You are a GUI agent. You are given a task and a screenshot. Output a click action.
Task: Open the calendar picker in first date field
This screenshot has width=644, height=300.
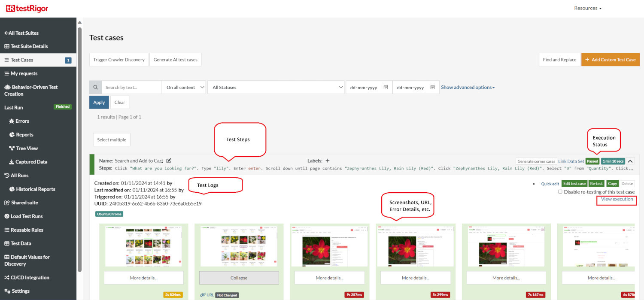(x=386, y=87)
